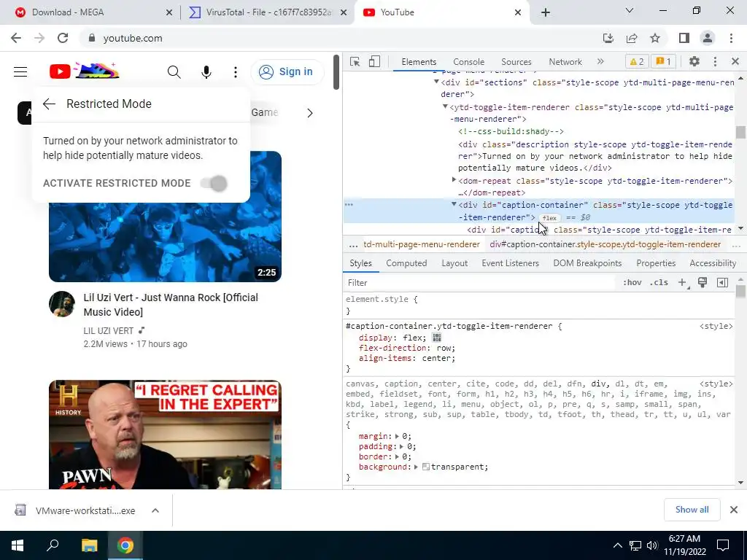The height and width of the screenshot is (560, 747).
Task: Toggle DevTools device toolbar icon
Action: tap(374, 62)
